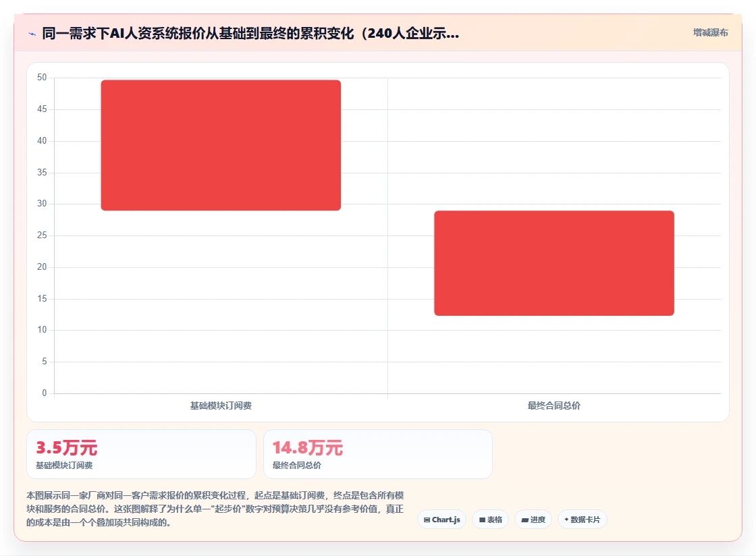Click the description paragraph beginning 本图展示同一家厂商

(x=215, y=509)
